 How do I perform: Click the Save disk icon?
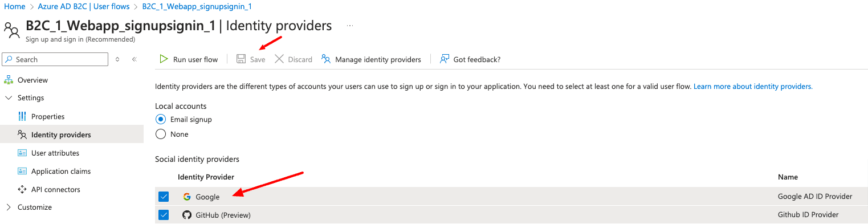click(x=241, y=59)
